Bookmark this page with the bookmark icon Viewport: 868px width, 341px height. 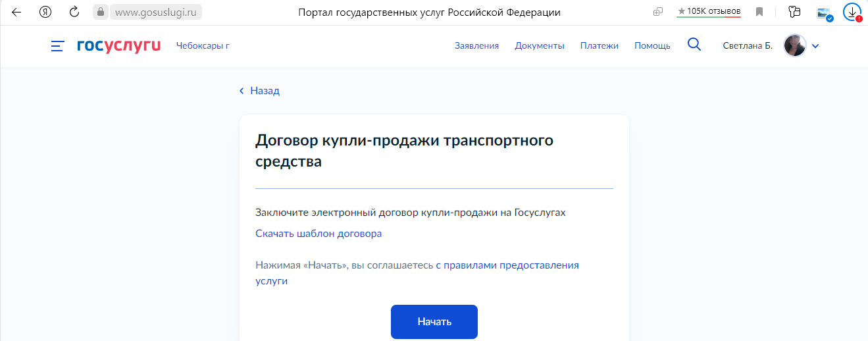click(x=759, y=12)
